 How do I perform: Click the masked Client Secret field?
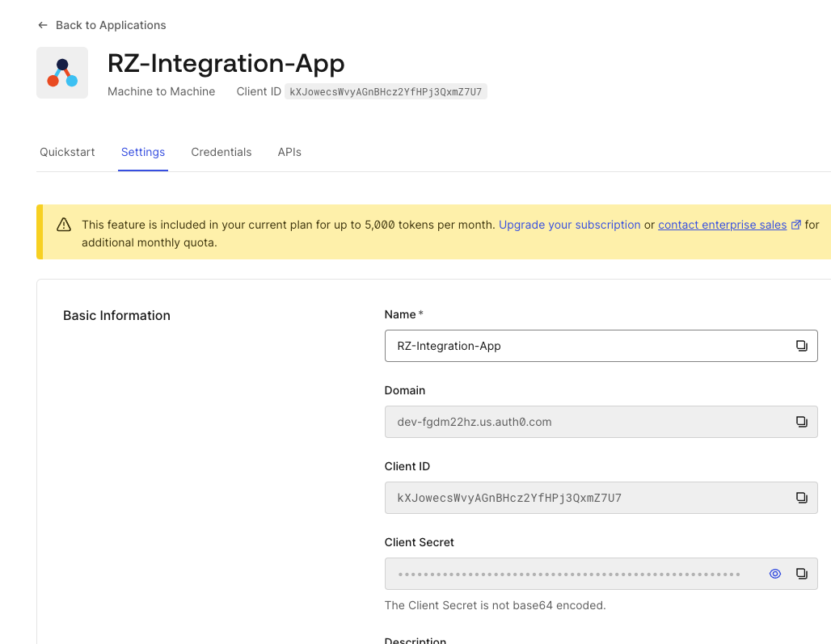pyautogui.click(x=569, y=574)
